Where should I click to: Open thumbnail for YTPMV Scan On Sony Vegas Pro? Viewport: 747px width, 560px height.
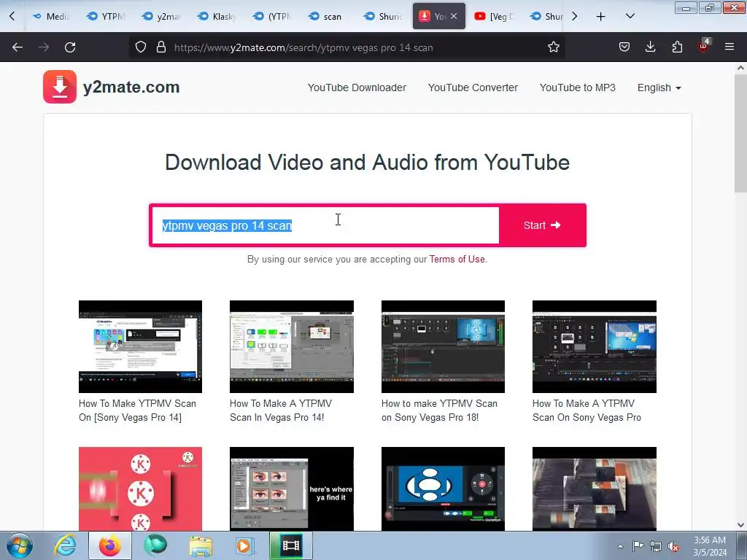[x=594, y=346]
